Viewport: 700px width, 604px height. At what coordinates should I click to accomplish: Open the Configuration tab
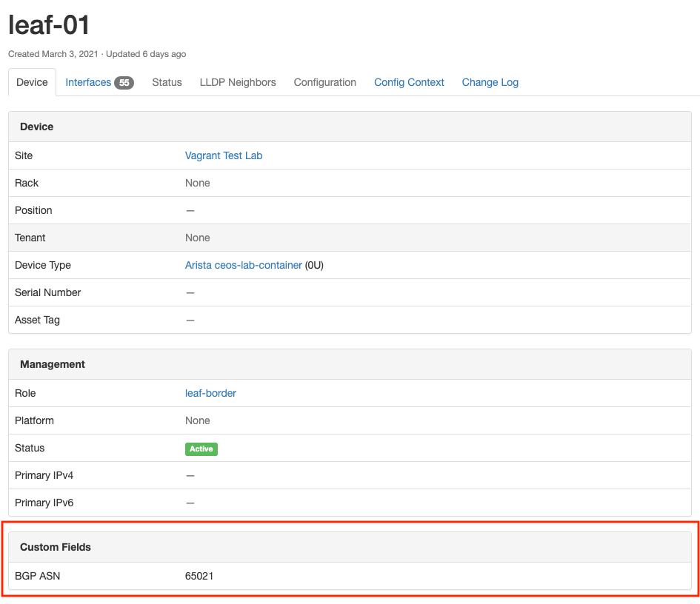tap(324, 82)
